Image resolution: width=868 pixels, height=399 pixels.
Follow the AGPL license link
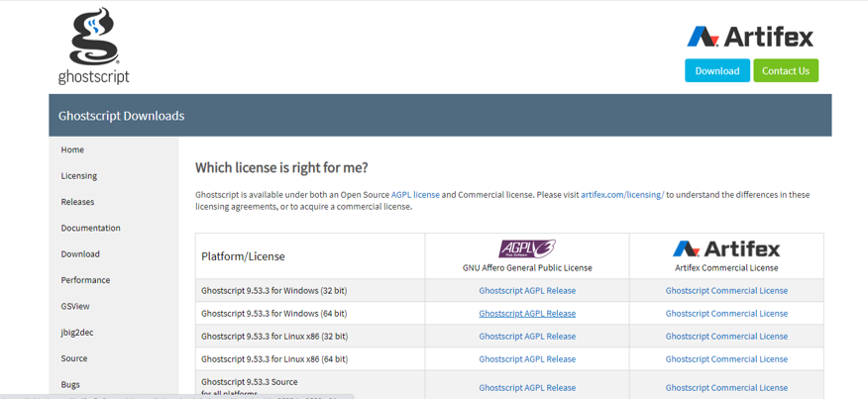point(415,195)
